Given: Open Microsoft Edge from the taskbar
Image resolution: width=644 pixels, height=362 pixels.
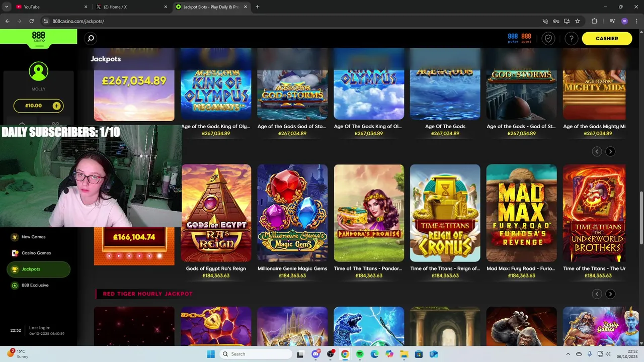Looking at the screenshot, I should (374, 354).
